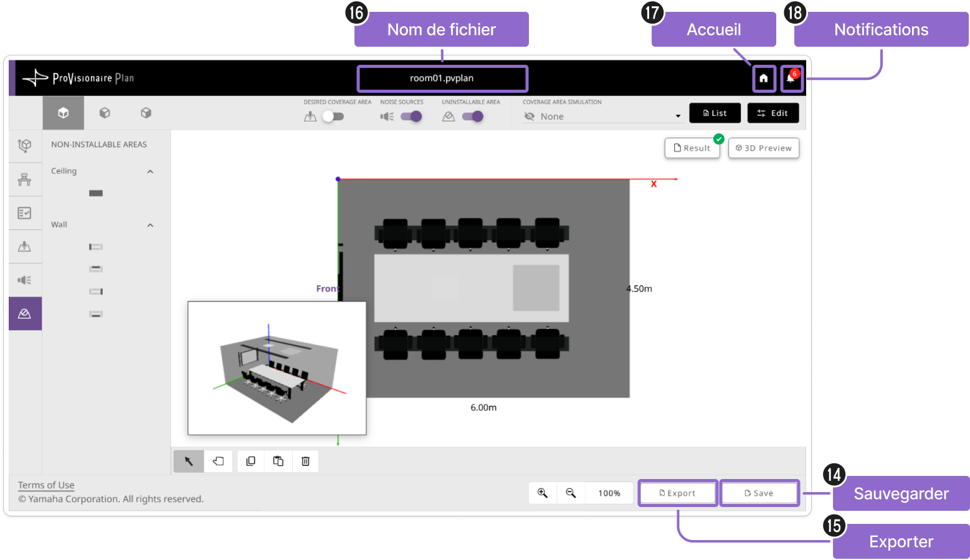The image size is (970, 560).
Task: Click the 100% zoom level value
Action: 609,493
